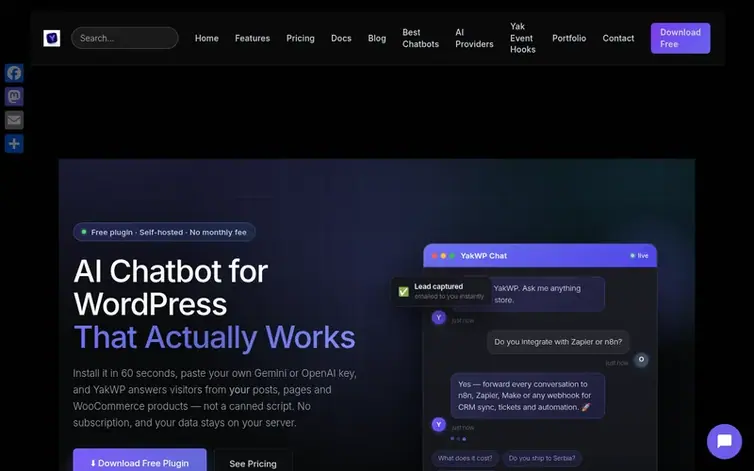Share page via Email icon
754x471 pixels.
[14, 120]
